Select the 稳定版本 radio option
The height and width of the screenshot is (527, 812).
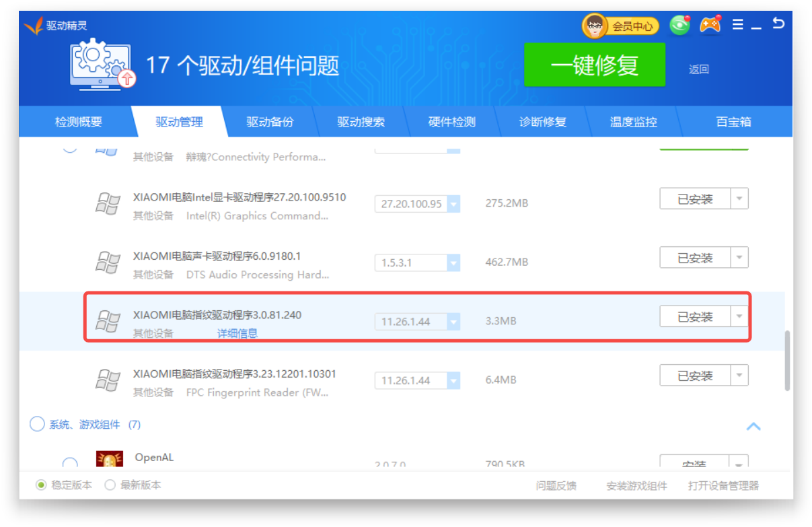click(x=41, y=485)
